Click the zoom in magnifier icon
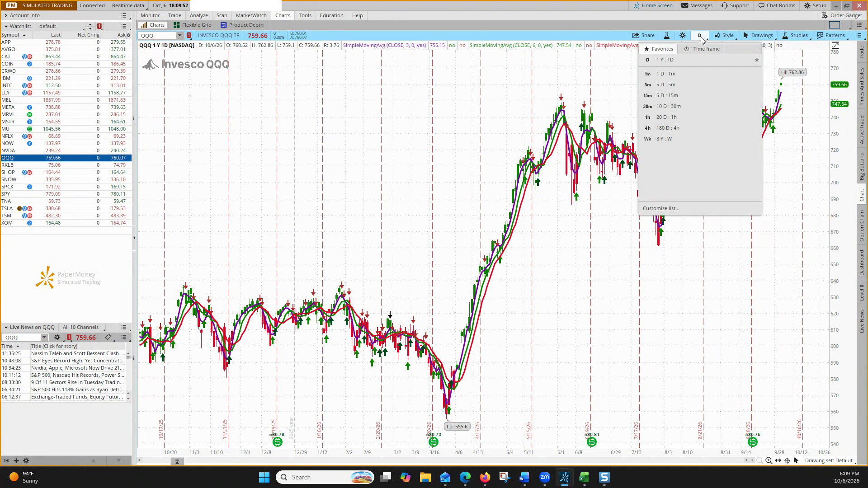 coord(769,460)
